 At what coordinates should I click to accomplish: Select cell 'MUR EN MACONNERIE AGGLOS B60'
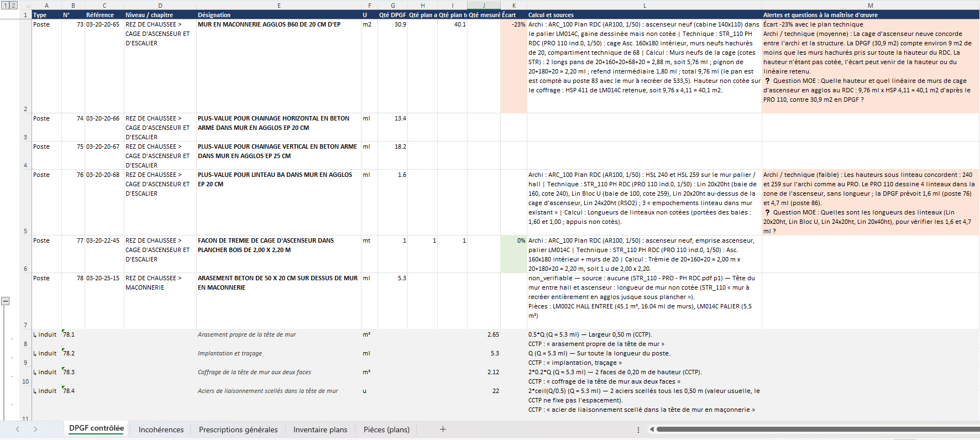279,66
